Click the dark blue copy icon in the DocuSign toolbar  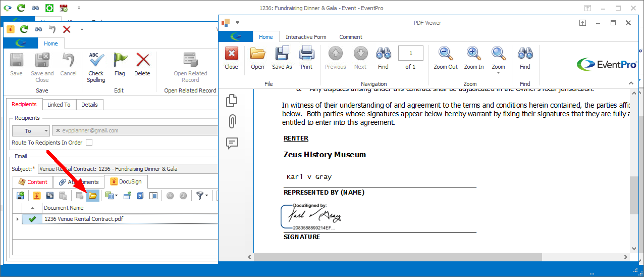pyautogui.click(x=50, y=196)
